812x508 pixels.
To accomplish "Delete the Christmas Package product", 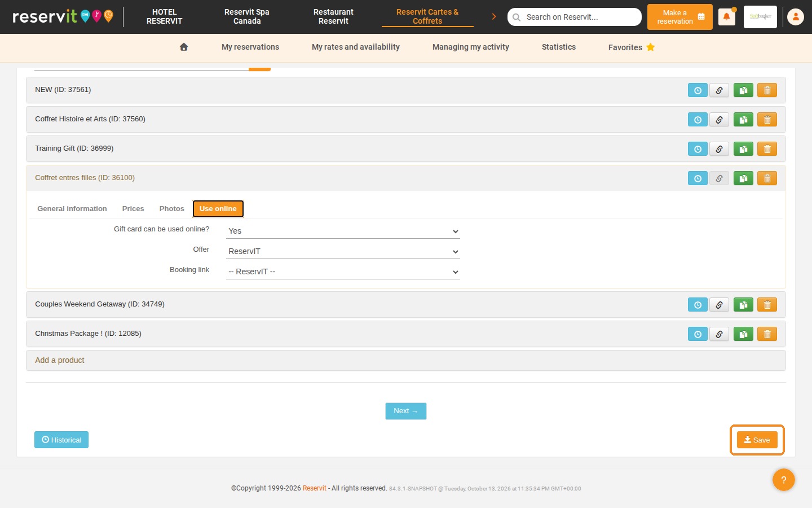I will pos(767,334).
